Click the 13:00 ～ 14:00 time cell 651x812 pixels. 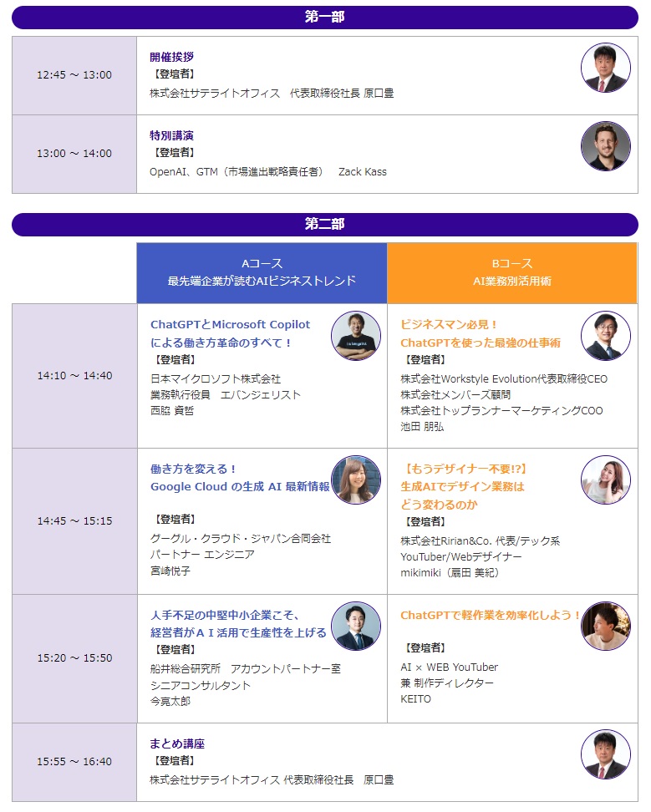tap(74, 154)
